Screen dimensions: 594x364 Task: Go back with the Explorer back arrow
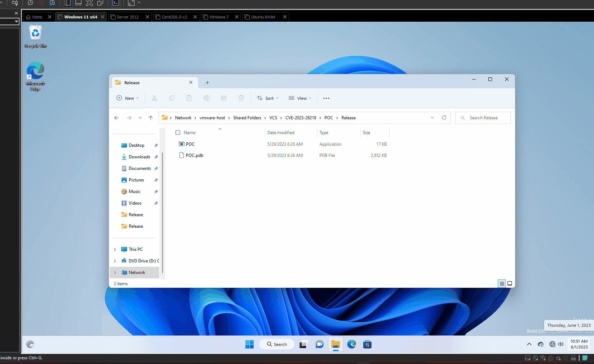coord(116,118)
